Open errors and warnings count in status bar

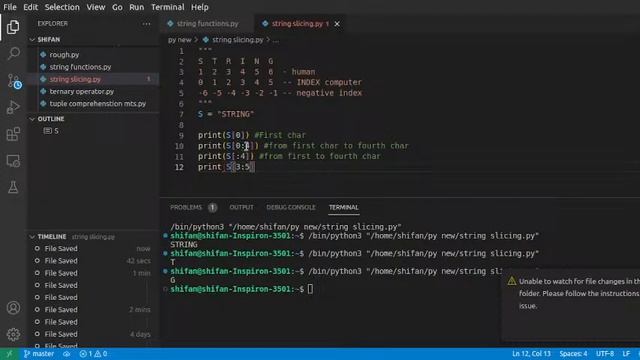(93, 354)
